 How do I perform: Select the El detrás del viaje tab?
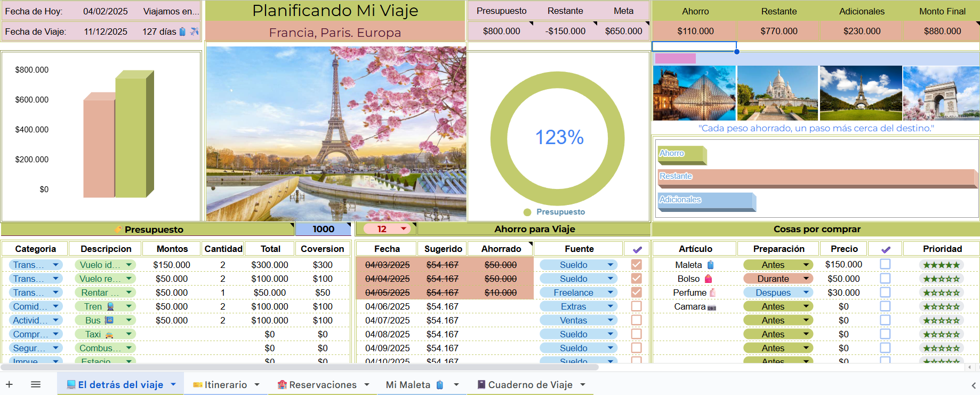click(x=121, y=384)
